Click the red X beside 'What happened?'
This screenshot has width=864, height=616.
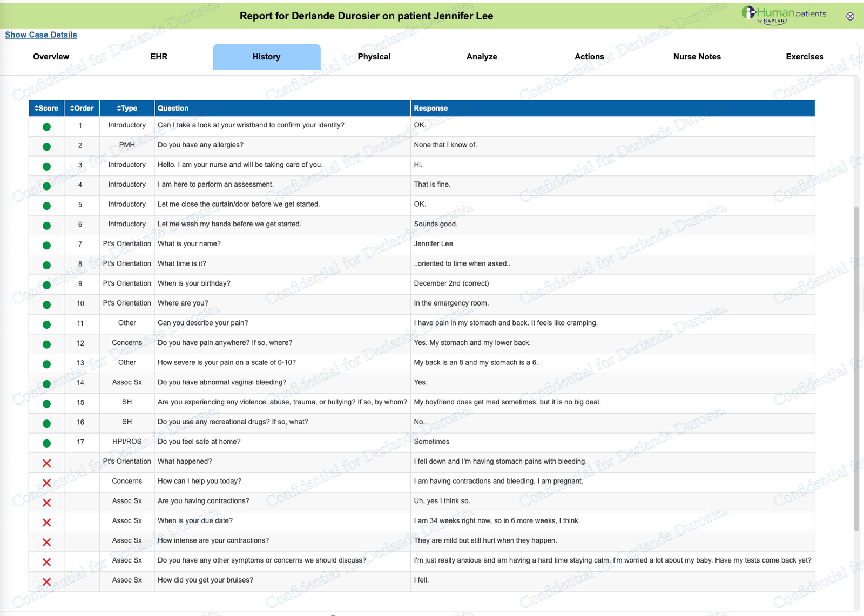(46, 463)
